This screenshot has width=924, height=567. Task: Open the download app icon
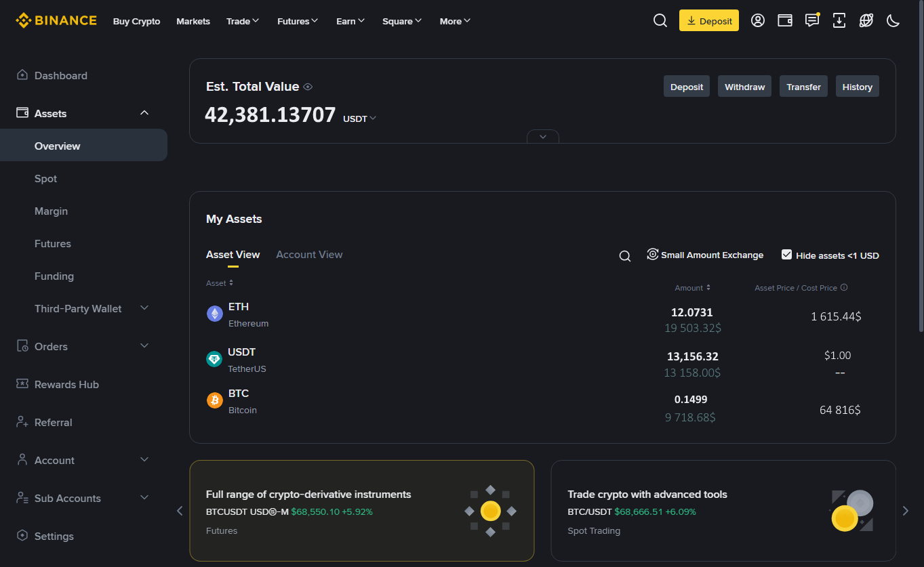click(x=839, y=21)
